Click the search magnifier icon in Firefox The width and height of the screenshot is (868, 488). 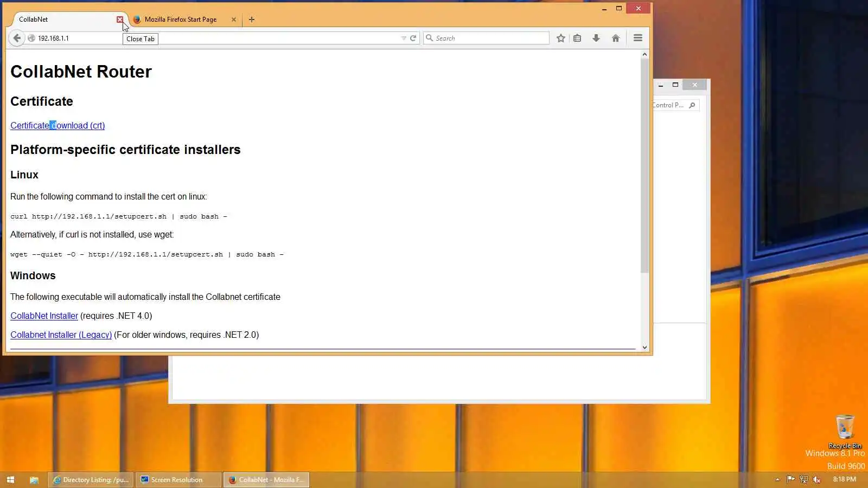tap(430, 38)
